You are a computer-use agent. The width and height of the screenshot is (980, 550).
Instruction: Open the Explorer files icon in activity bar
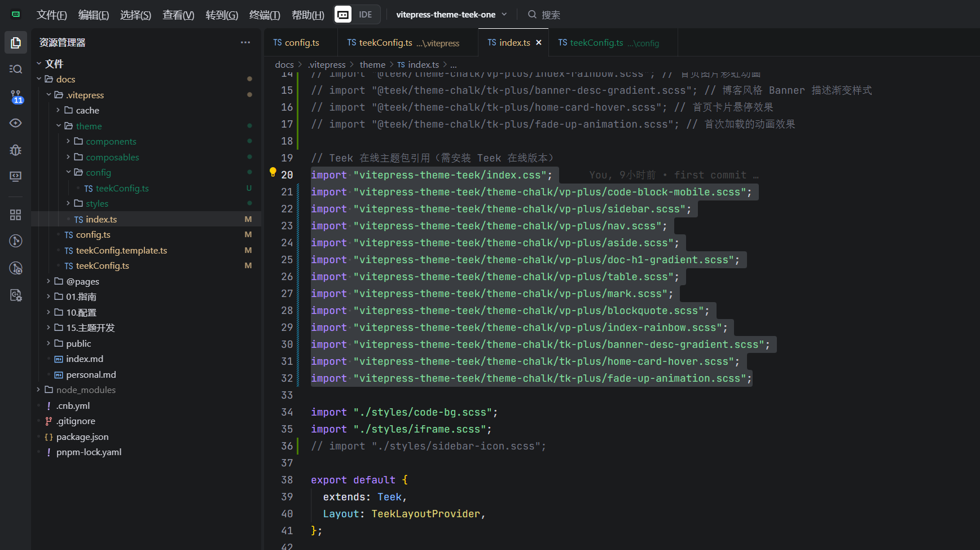pos(16,43)
